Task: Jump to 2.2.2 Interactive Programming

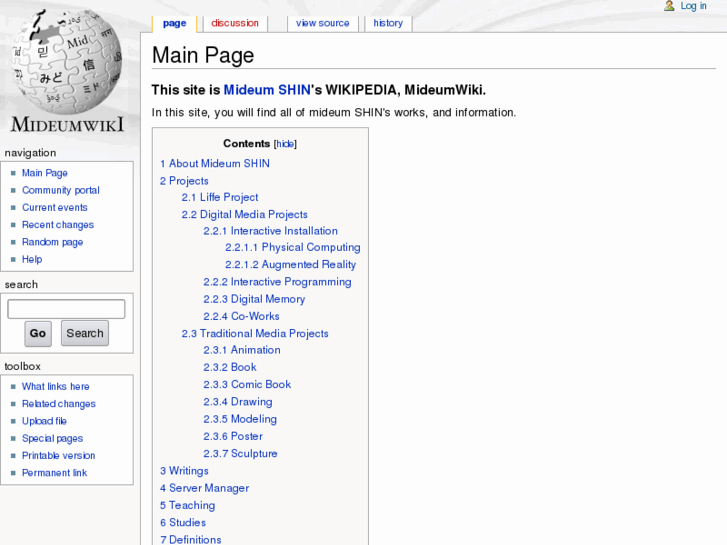Action: [277, 282]
